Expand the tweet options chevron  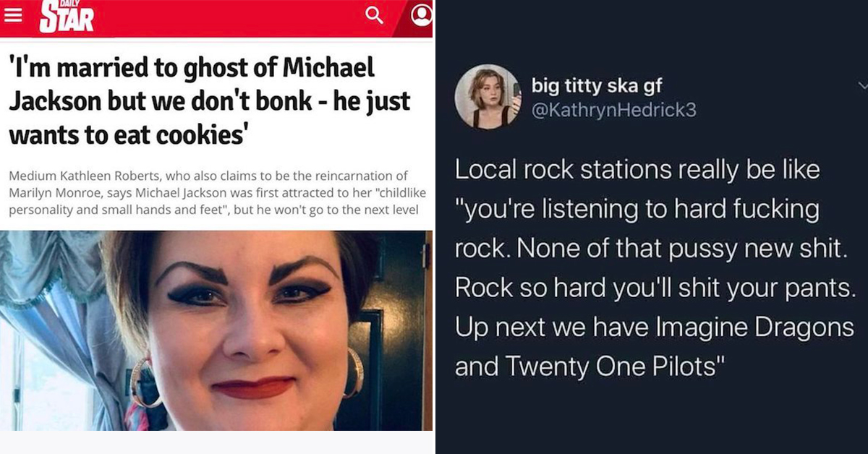tap(861, 85)
